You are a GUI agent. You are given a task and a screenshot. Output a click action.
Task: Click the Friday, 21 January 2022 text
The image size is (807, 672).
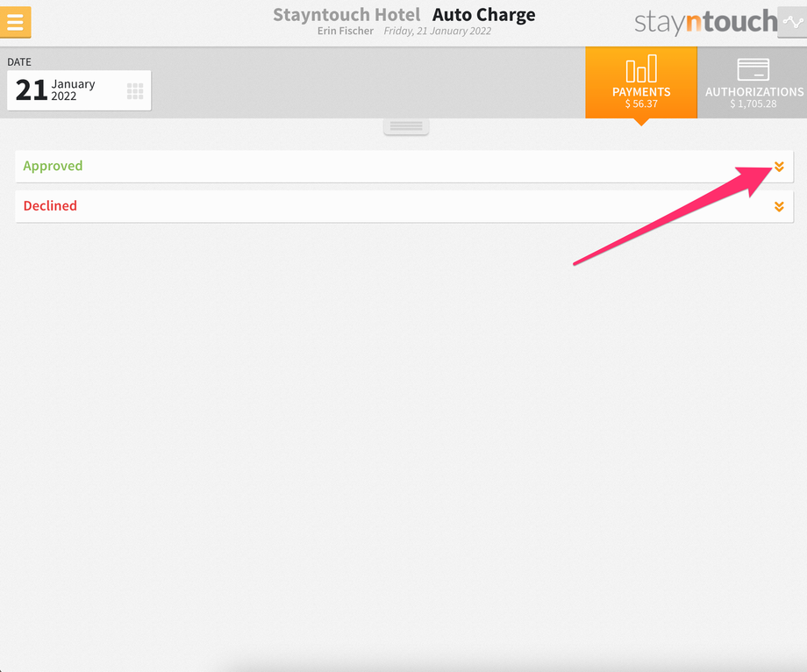point(438,31)
